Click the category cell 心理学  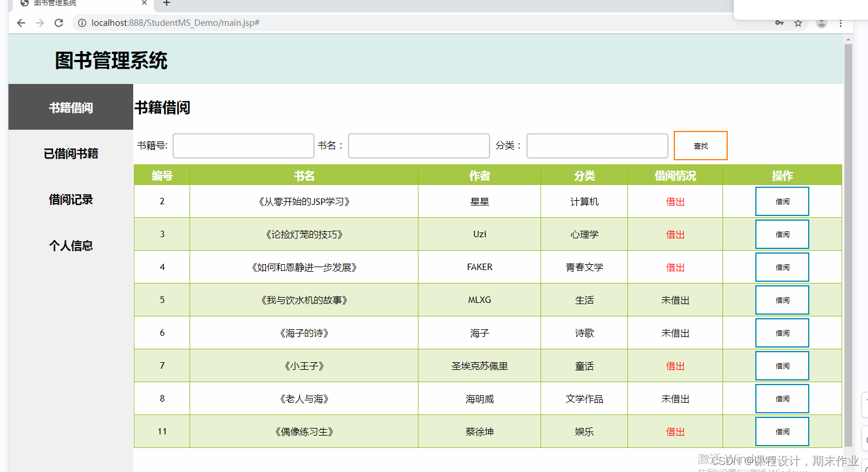pos(585,234)
